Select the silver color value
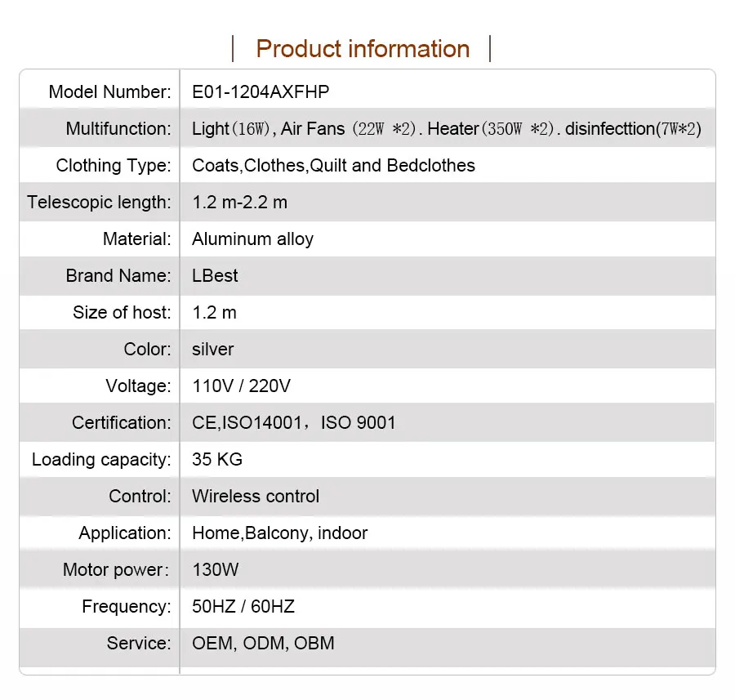Screen dimensions: 735x700 coord(212,350)
